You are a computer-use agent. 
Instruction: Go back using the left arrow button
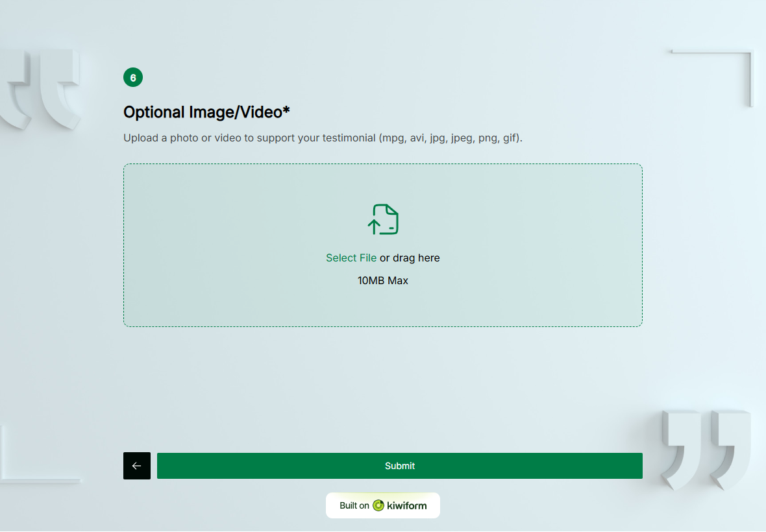(137, 466)
